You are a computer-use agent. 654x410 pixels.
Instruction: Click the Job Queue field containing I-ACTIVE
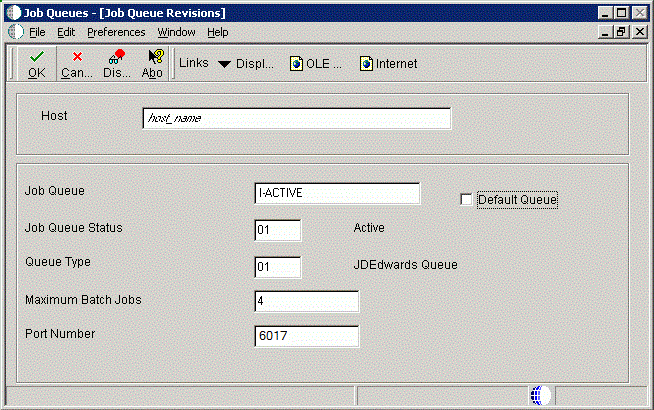coord(337,193)
